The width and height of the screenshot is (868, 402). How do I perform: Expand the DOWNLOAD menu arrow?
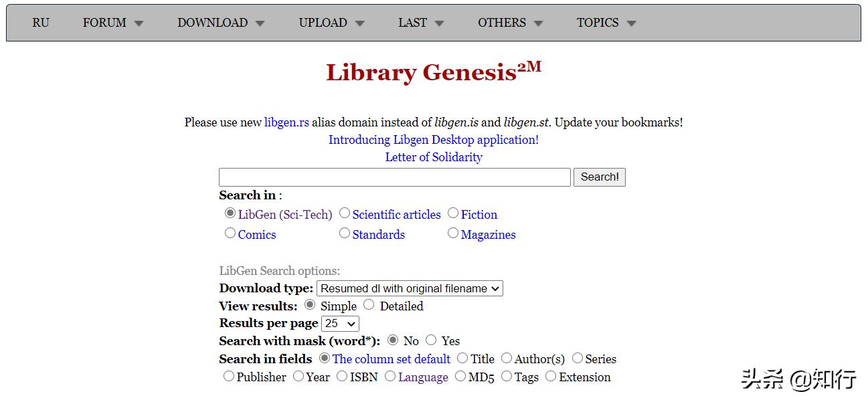point(260,23)
